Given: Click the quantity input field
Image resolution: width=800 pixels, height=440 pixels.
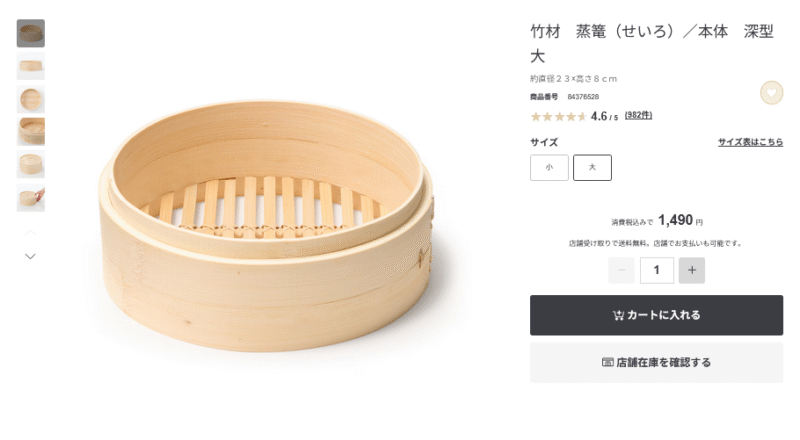Looking at the screenshot, I should pyautogui.click(x=657, y=270).
